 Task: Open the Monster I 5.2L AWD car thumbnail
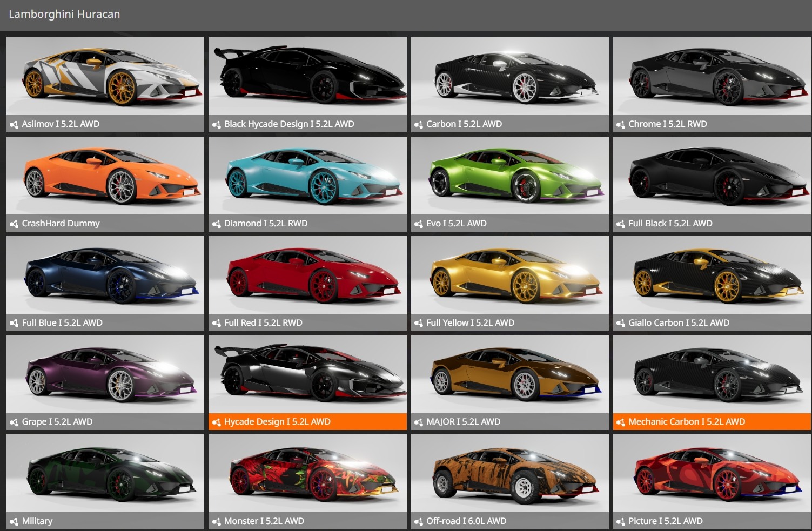307,473
